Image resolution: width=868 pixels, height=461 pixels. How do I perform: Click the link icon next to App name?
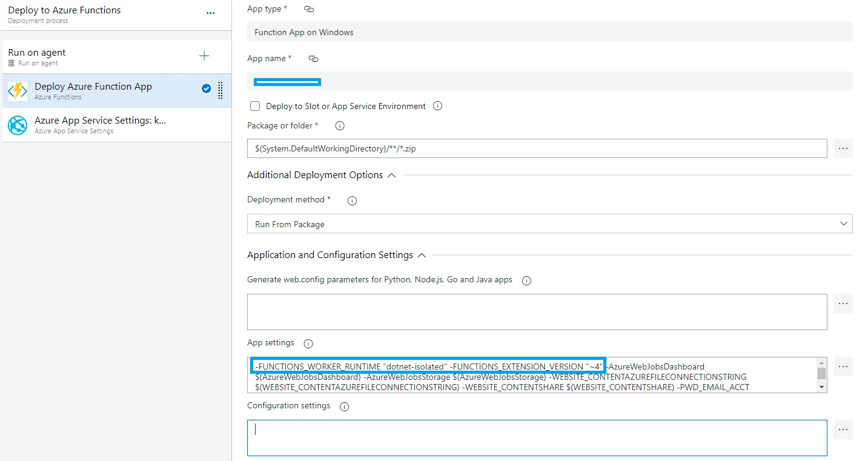[313, 59]
